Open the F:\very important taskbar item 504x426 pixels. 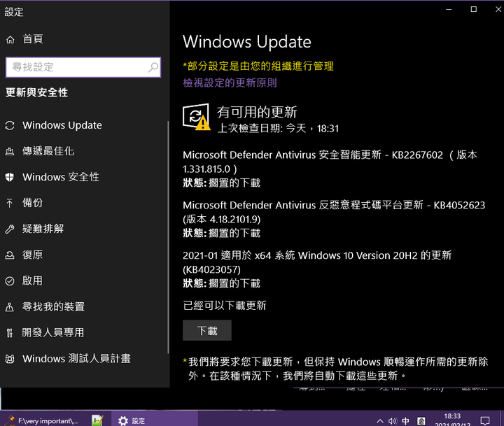pyautogui.click(x=43, y=420)
